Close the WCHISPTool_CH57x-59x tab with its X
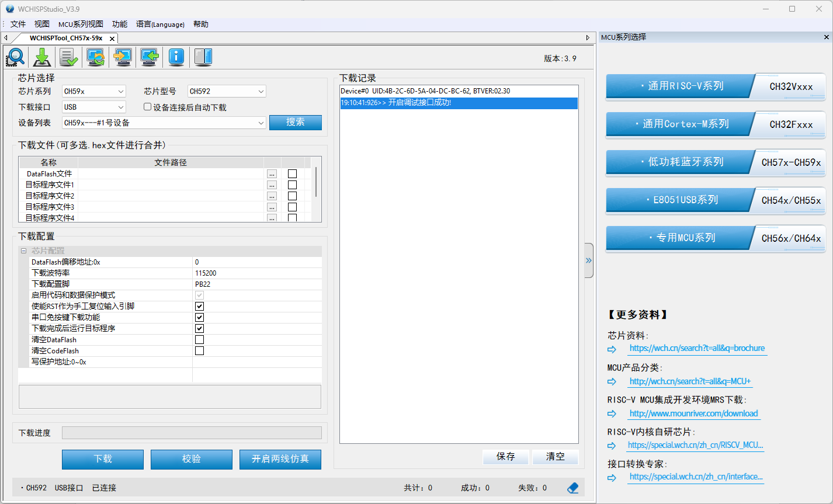The image size is (833, 504). (112, 39)
